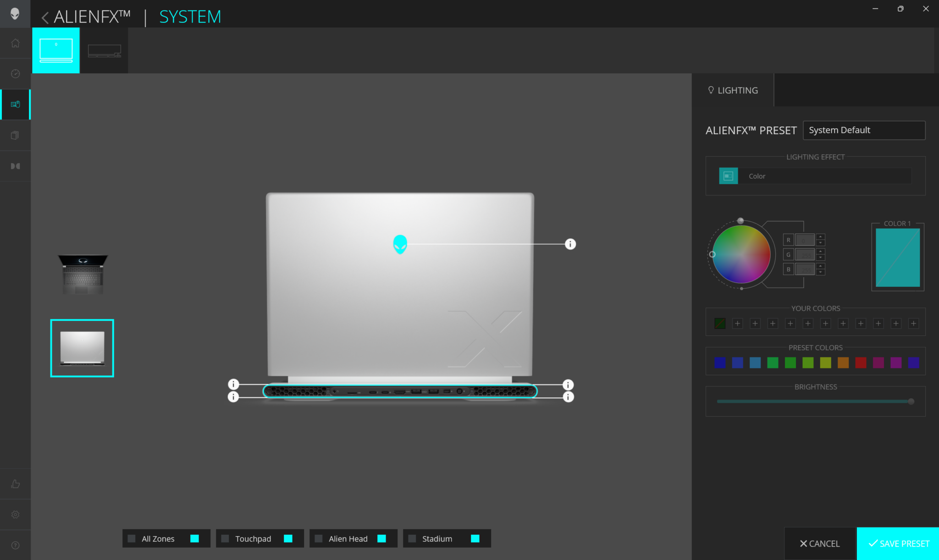Screen dimensions: 939x560
Task: Go back with the arrow beside ALIENFX
Action: [x=45, y=17]
